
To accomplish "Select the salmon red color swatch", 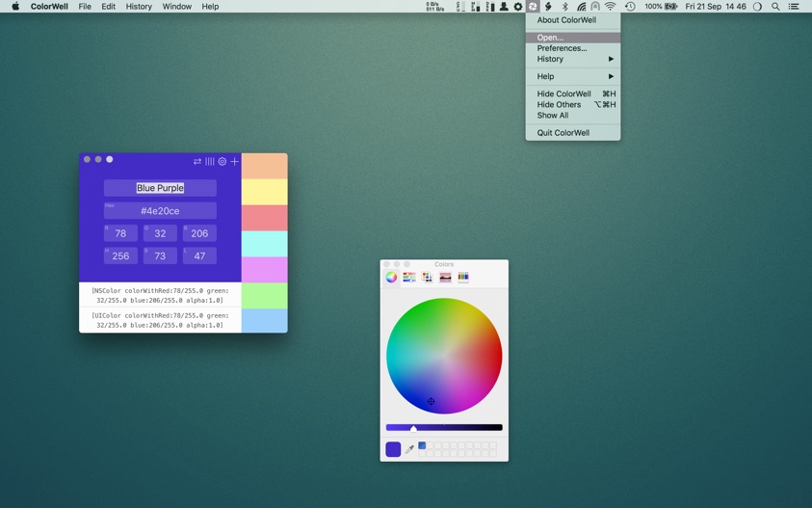I will pyautogui.click(x=265, y=218).
